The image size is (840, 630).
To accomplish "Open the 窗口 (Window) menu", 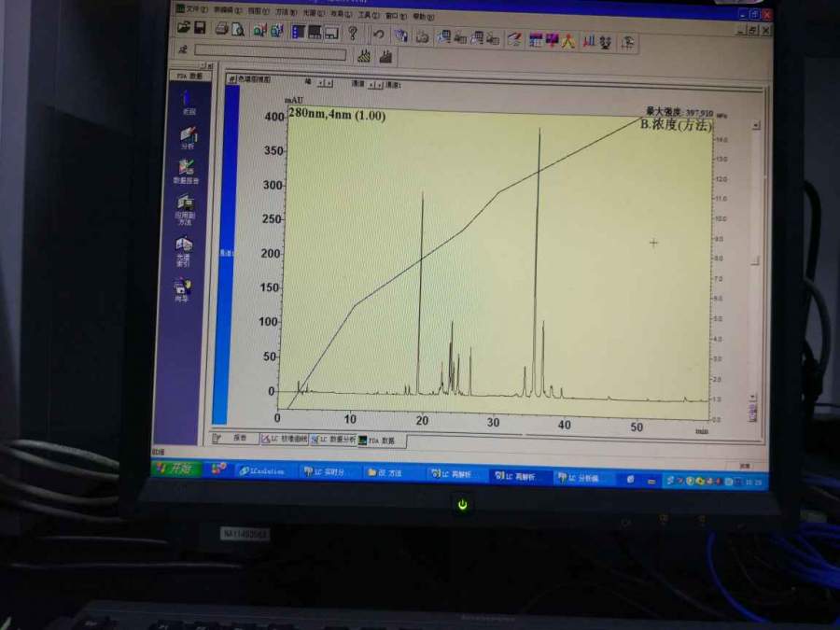I will point(396,16).
